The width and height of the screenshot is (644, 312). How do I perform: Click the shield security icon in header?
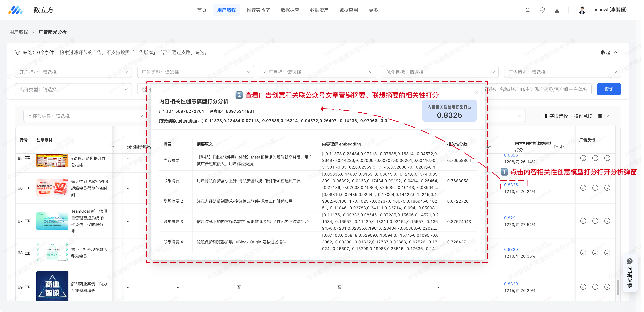pyautogui.click(x=542, y=10)
